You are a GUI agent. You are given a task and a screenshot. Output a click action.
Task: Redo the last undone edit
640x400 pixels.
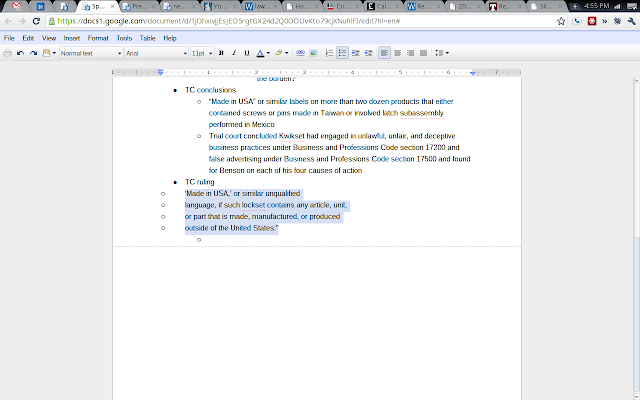coord(33,53)
